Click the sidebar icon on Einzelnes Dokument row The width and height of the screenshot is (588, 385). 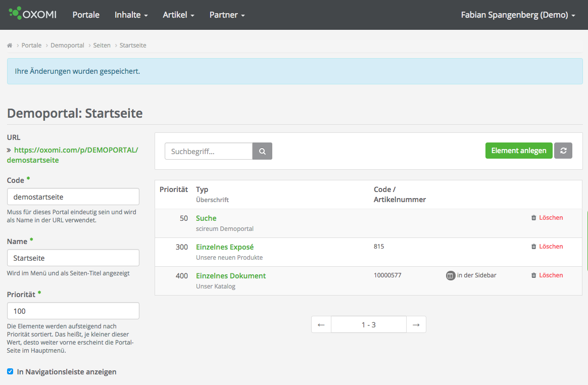[451, 276]
